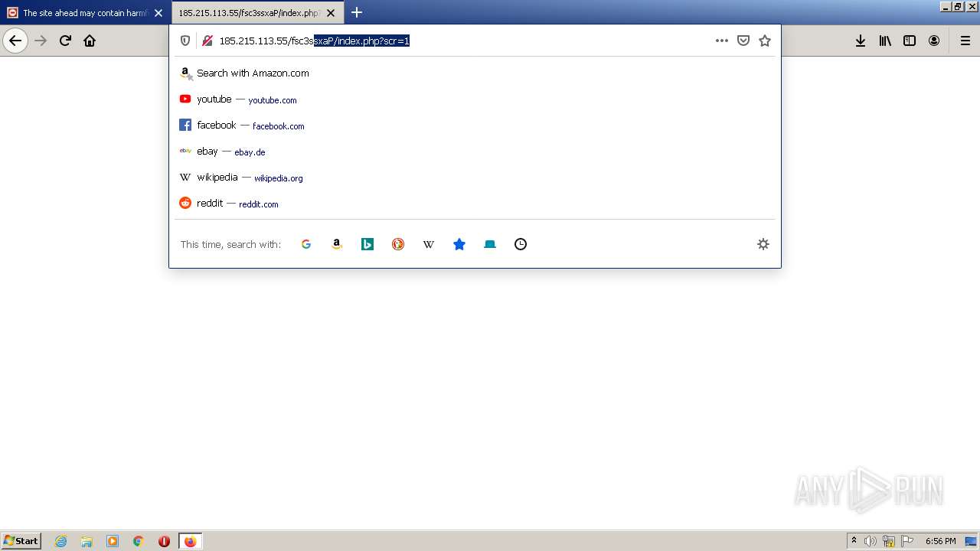Click the insecure connection padlock icon
980x551 pixels.
207,41
